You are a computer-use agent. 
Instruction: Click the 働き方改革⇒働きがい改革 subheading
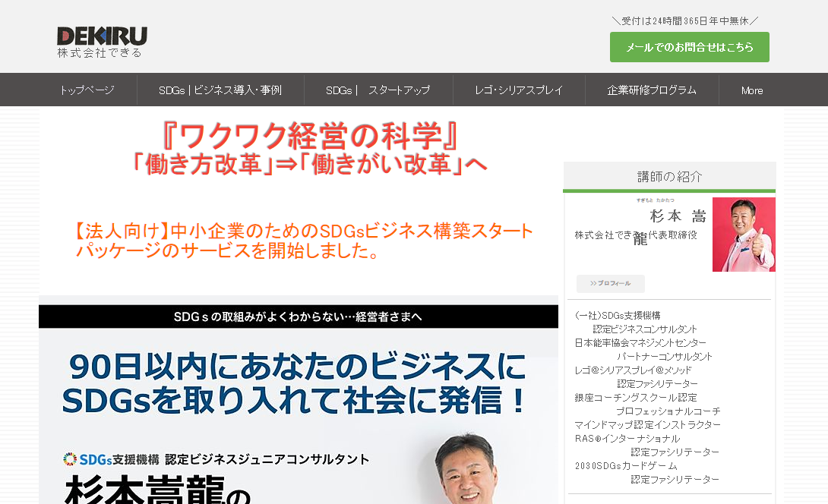click(x=309, y=160)
